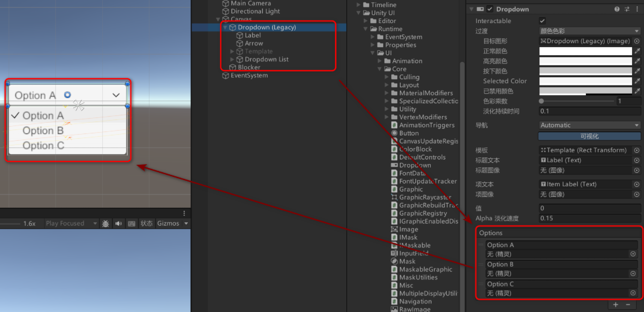Adjust 色彩乘数 slider handle
Viewport: 644px width, 312px height.
click(542, 101)
